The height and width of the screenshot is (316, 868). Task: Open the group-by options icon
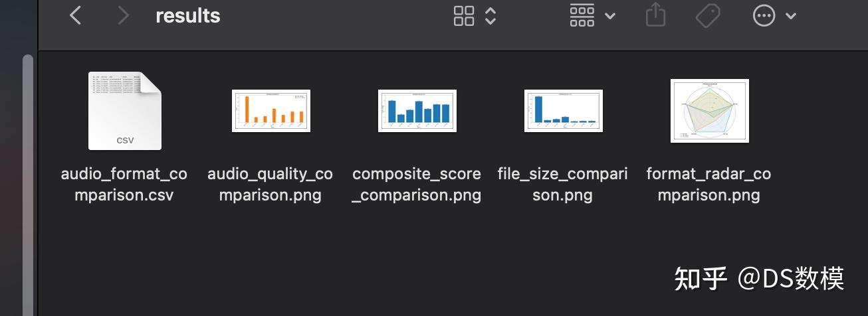(x=582, y=16)
